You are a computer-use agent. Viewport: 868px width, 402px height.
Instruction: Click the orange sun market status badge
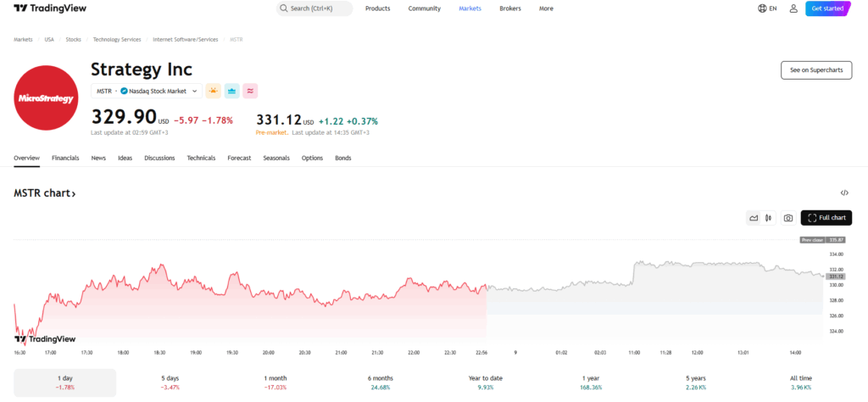click(213, 91)
